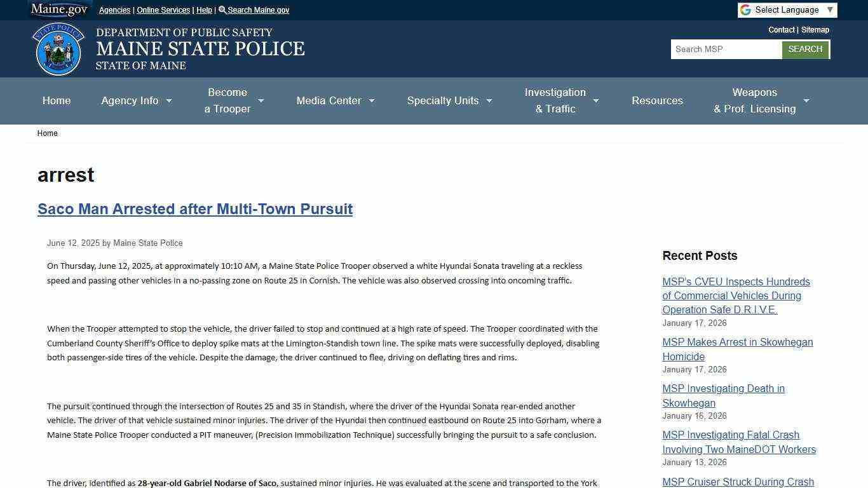Image resolution: width=868 pixels, height=488 pixels.
Task: Expand the Become a Trooper menu
Action: [233, 100]
